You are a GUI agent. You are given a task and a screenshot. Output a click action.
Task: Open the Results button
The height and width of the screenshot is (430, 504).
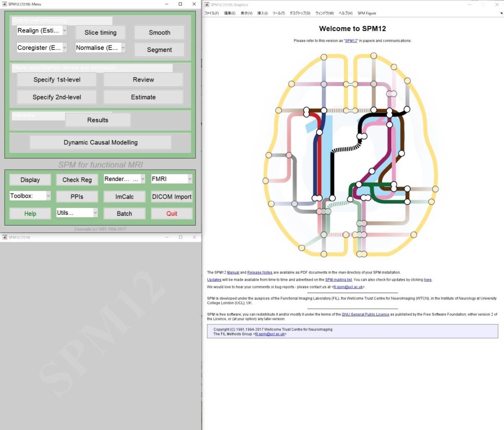97,120
